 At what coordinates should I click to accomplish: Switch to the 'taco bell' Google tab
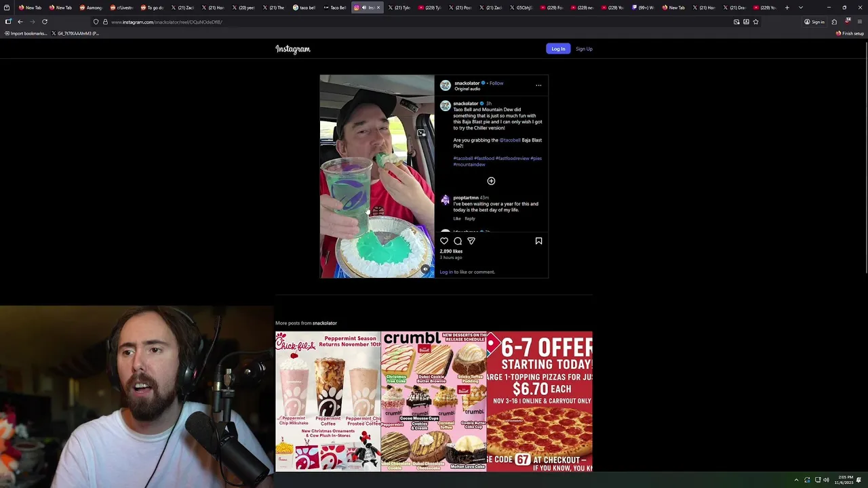[304, 7]
